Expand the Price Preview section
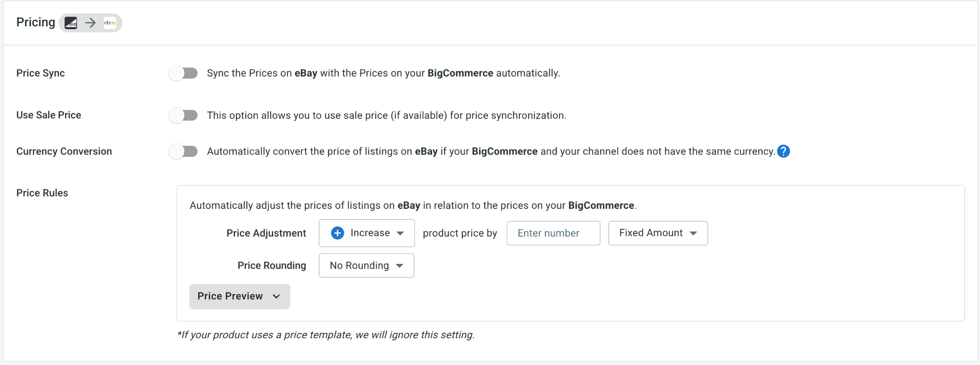Screen dimensions: 980x365 (x=240, y=296)
